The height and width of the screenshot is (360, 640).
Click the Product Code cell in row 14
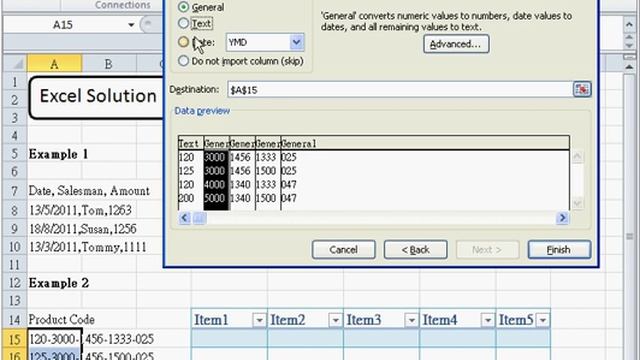click(54, 320)
